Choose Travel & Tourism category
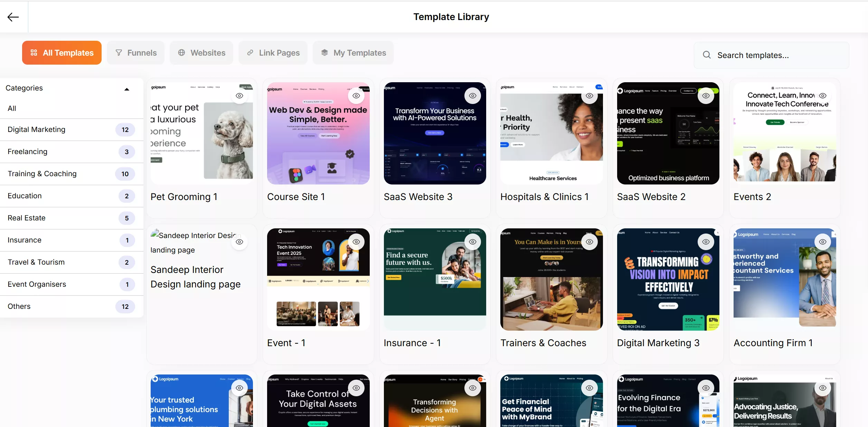 tap(72, 262)
